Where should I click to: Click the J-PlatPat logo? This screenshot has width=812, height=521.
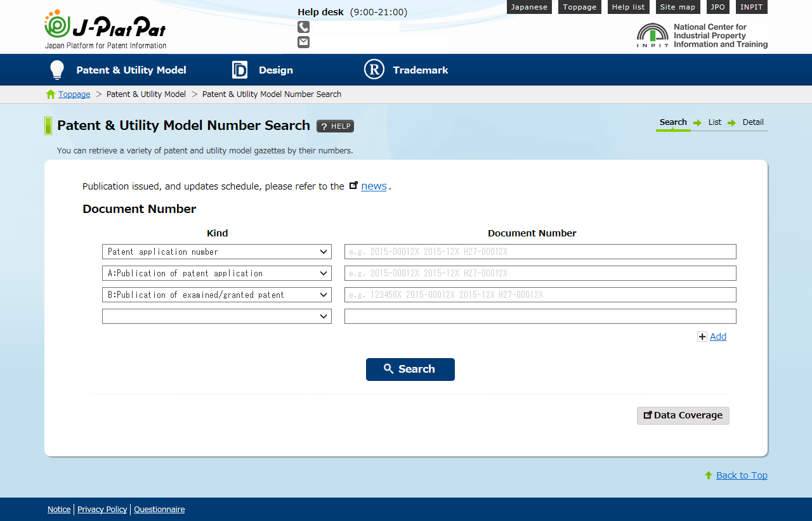tap(105, 29)
